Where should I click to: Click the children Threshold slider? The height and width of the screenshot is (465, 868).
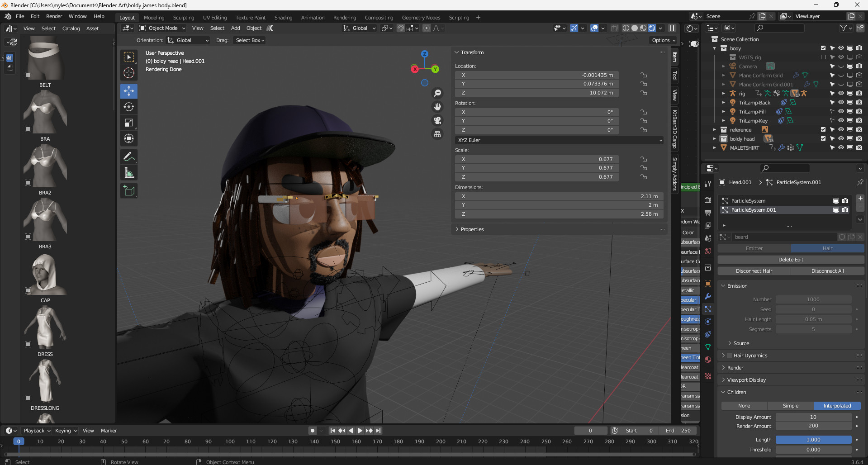[813, 450]
